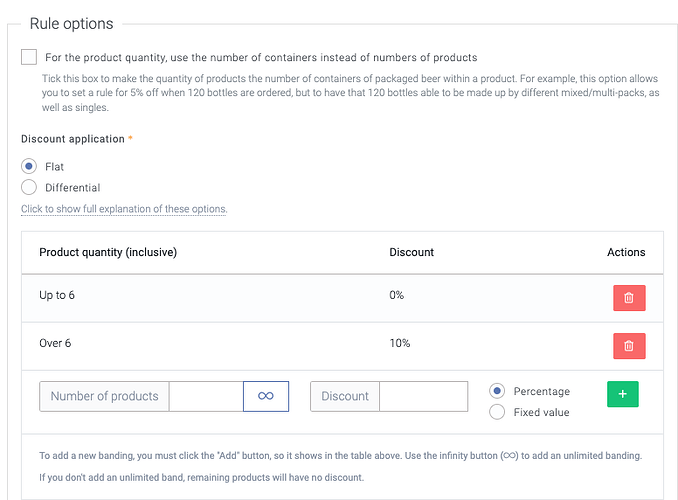
Task: Click the 10% discount value
Action: pos(400,343)
